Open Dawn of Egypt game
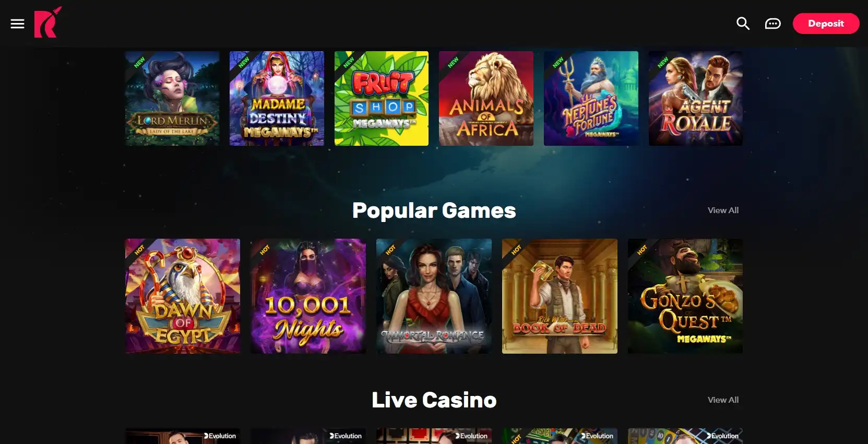 click(x=183, y=296)
